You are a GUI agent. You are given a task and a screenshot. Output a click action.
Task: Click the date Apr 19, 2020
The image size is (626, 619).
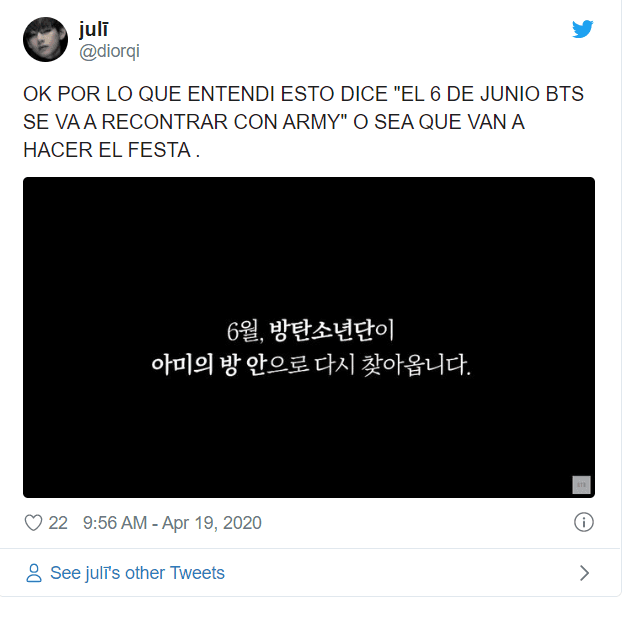[x=212, y=523]
